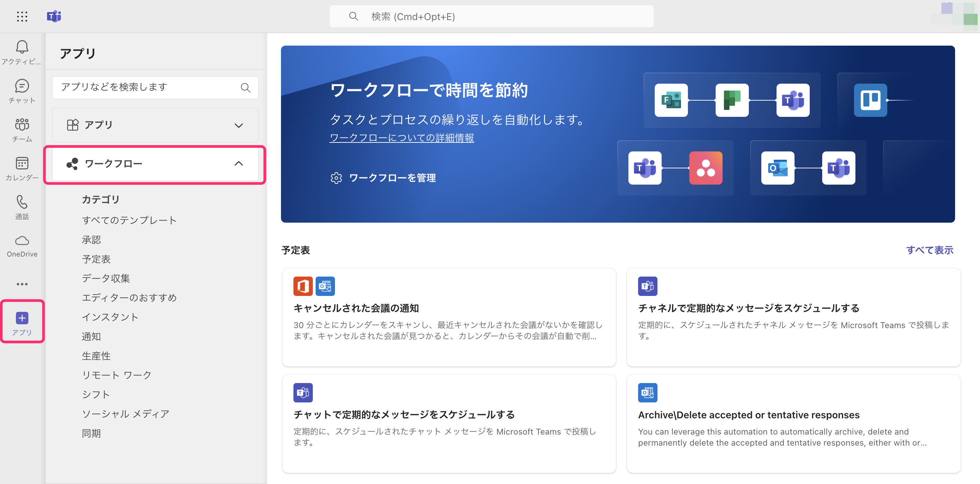Open OneDrive cloud icon
980x484 pixels.
click(22, 241)
